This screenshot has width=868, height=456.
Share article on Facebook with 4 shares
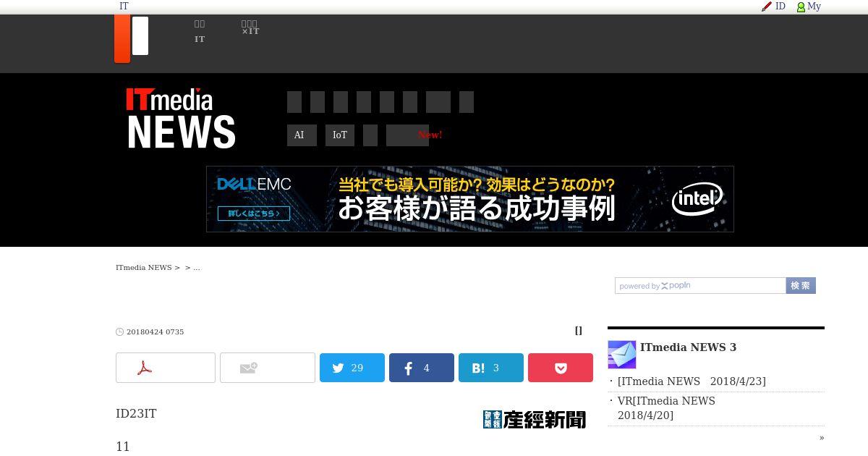tap(422, 368)
